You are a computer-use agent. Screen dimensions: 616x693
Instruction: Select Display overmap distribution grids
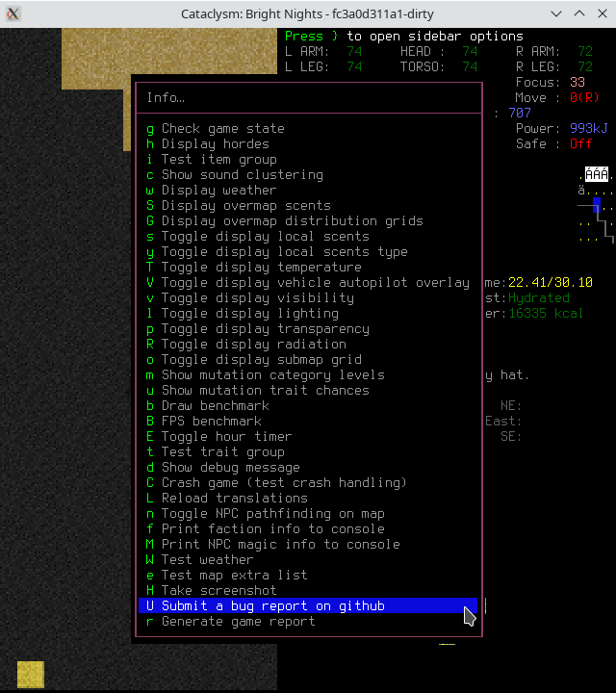click(x=308, y=221)
